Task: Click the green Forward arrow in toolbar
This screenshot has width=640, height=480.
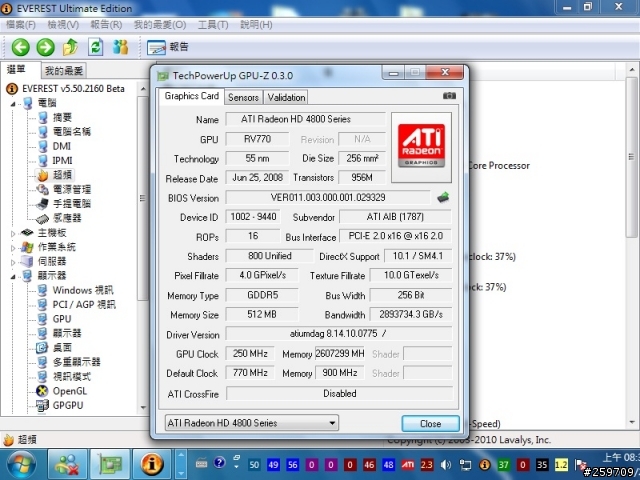Action: pyautogui.click(x=45, y=47)
